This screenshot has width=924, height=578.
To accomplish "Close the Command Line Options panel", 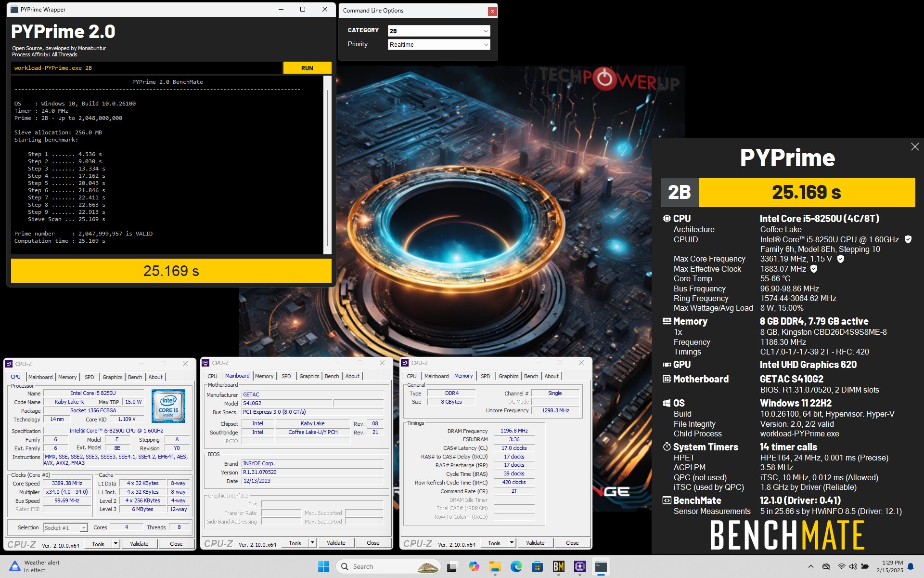I will pyautogui.click(x=492, y=11).
